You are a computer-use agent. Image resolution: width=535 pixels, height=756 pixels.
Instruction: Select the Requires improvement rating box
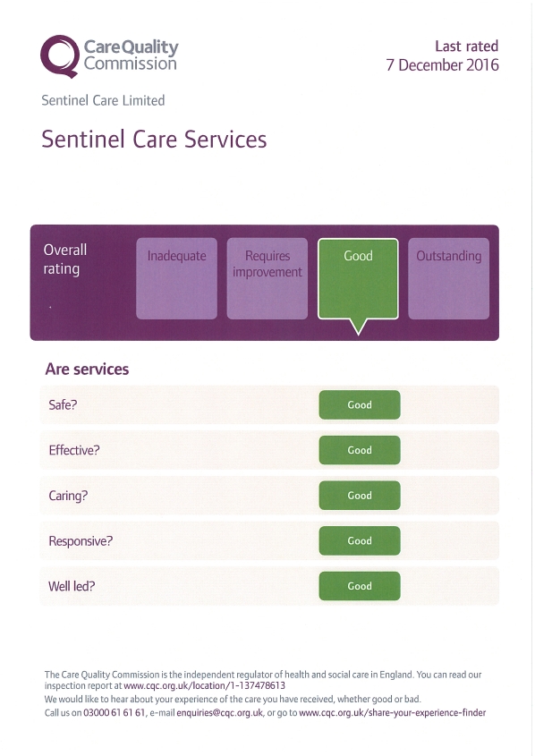[x=267, y=278]
